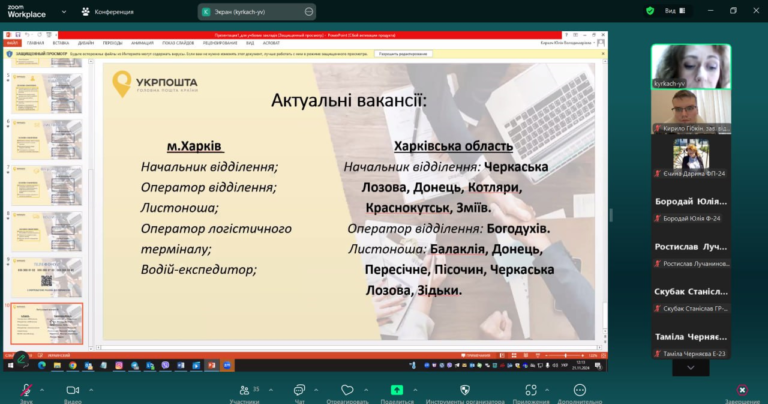Open the ВСТАВКА ribbon tab

61,43
